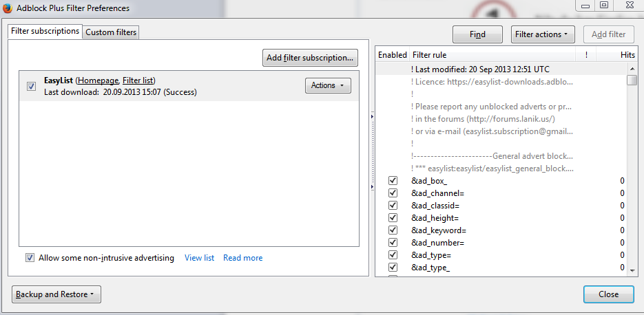Select the 'Please report any unblocked adverts' row
The height and width of the screenshot is (315, 644).
[x=501, y=107]
